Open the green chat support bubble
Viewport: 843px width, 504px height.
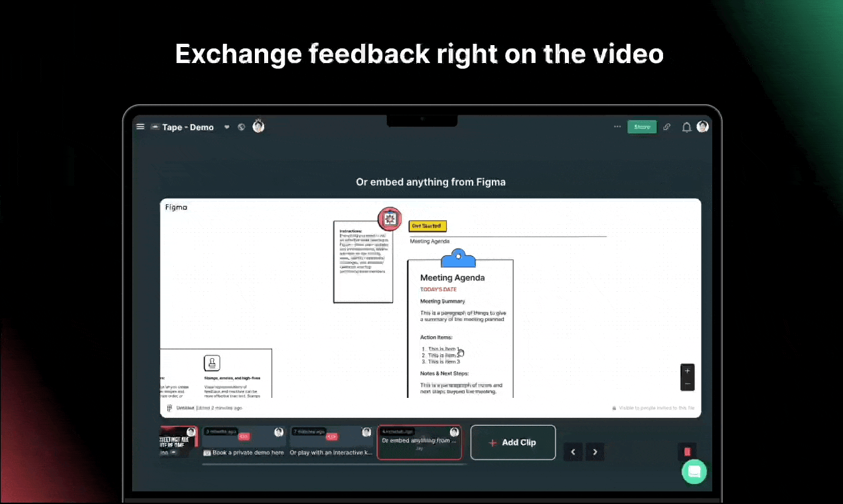click(x=694, y=472)
